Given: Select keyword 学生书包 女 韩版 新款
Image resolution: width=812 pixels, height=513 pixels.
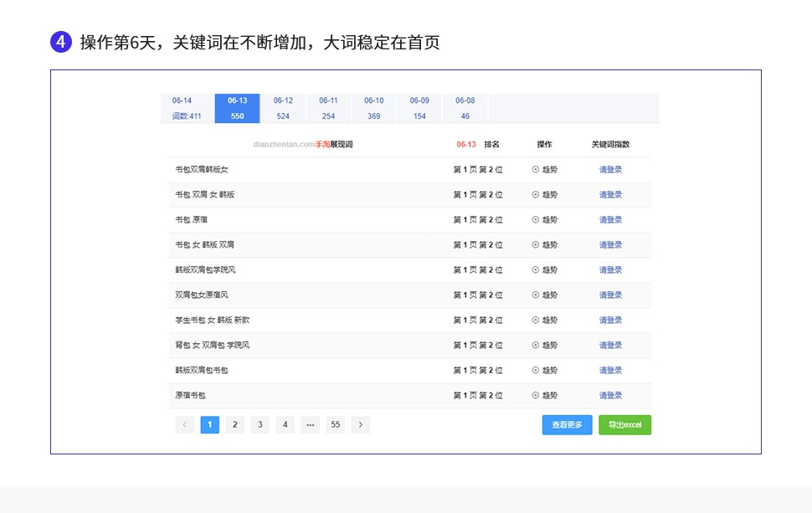Looking at the screenshot, I should 213,320.
